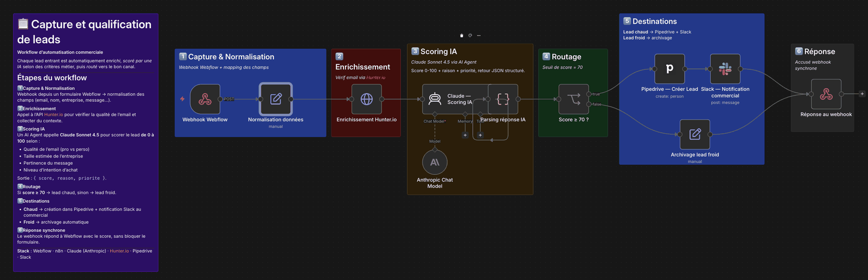Click the false output handle of Score node
The height and width of the screenshot is (280, 868).
point(589,104)
